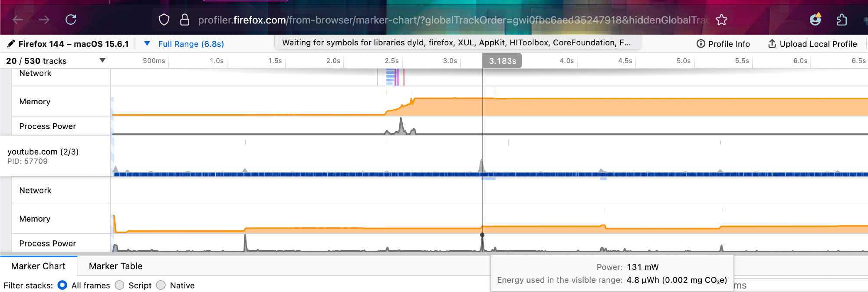Viewport: 868px width, 292px height.
Task: Click the browser back arrow
Action: [x=18, y=20]
